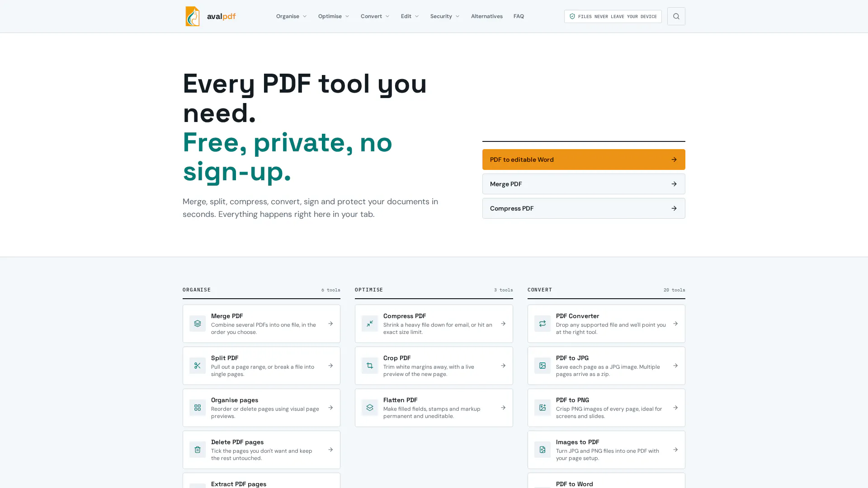Open the PDF to JPG tool title

572,358
